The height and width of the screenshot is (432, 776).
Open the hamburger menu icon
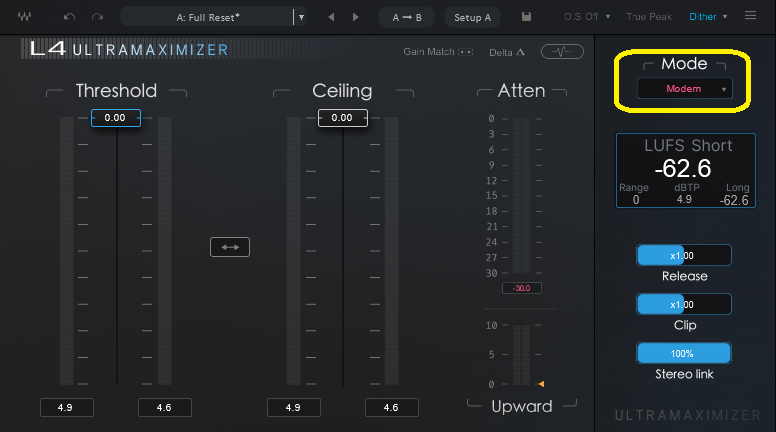pyautogui.click(x=751, y=17)
